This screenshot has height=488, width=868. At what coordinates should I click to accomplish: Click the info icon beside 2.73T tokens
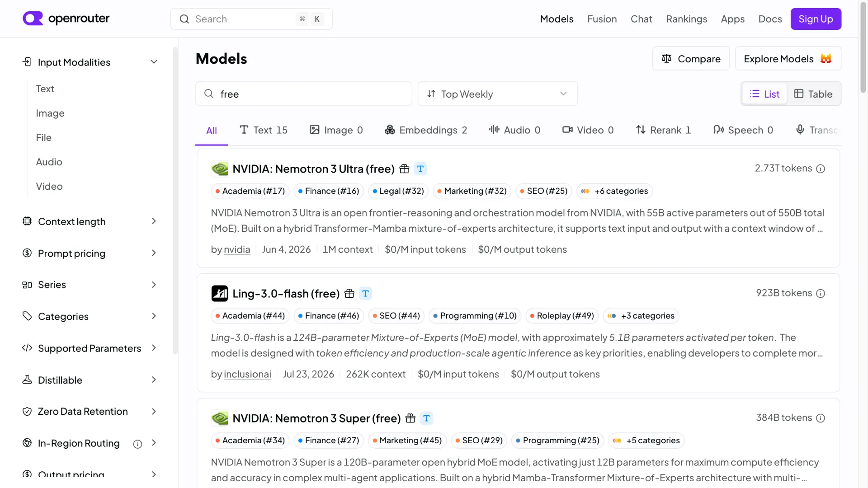tap(821, 169)
